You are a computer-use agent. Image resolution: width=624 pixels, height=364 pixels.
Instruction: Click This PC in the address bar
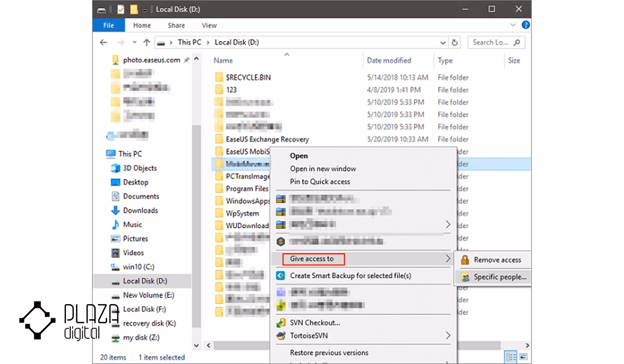tap(189, 43)
